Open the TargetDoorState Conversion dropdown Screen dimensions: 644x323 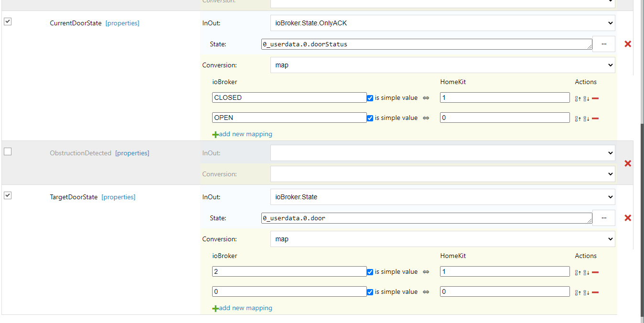(x=442, y=239)
